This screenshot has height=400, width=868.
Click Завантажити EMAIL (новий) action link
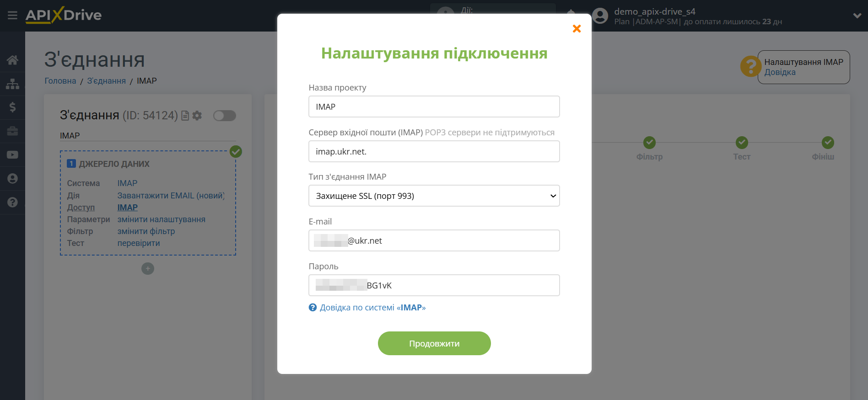point(171,196)
